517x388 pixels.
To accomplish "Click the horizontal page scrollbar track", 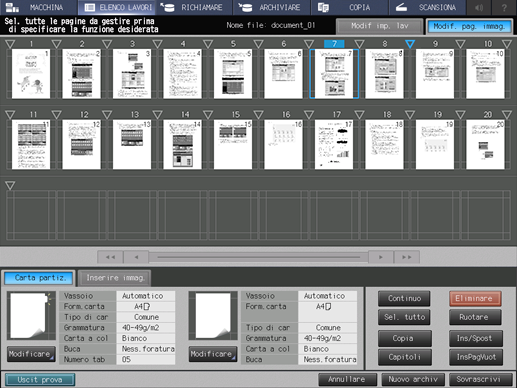I will (258, 257).
